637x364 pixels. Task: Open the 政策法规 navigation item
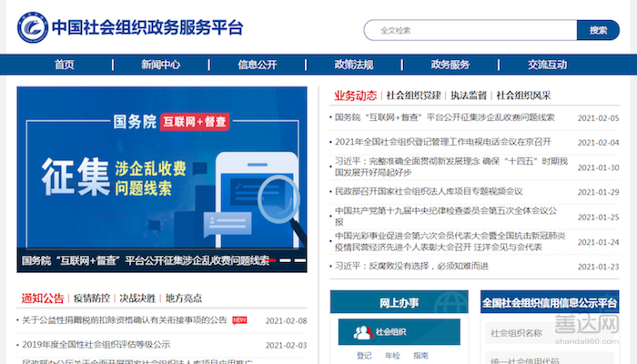(x=353, y=65)
